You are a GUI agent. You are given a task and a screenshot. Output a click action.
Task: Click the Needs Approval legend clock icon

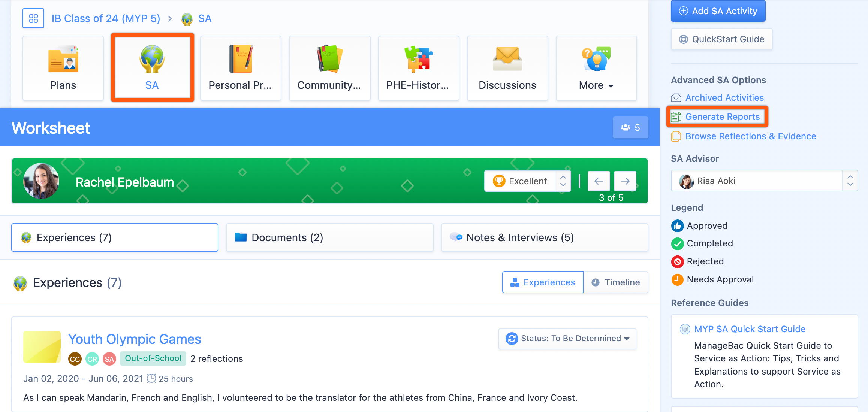click(x=677, y=279)
